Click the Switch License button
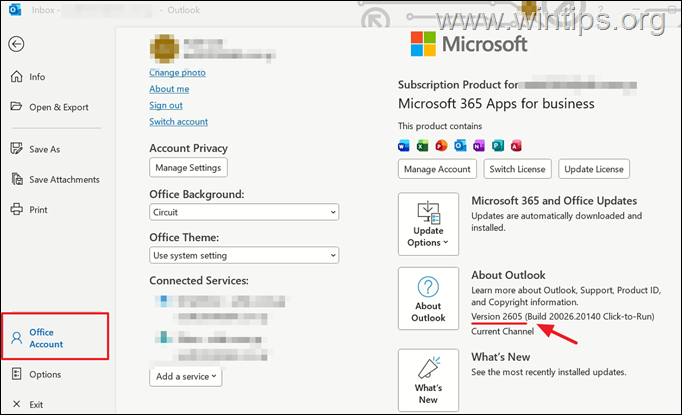Image resolution: width=682 pixels, height=415 pixels. coord(518,169)
